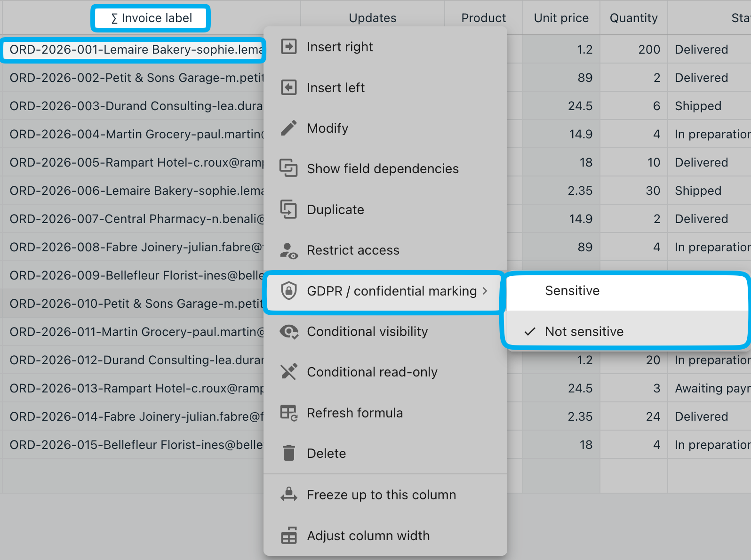The image size is (751, 560).
Task: Select the ORD-2026-001-Lemaire Bakery cell
Action: 134,49
